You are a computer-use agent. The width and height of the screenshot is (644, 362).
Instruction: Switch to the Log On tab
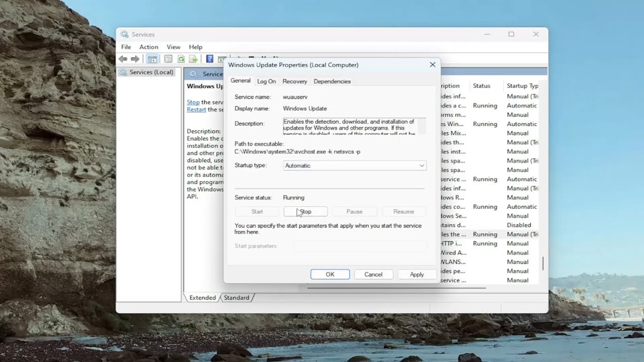pyautogui.click(x=266, y=81)
